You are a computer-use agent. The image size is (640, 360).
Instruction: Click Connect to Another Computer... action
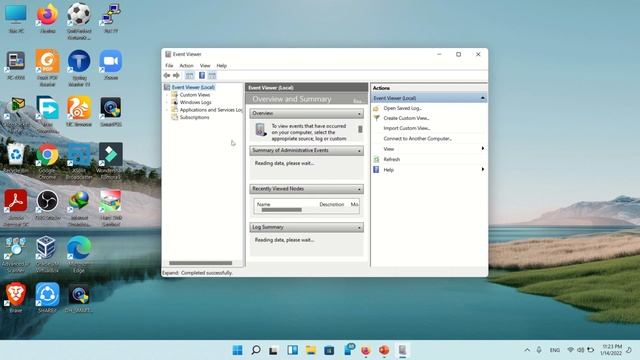pos(418,139)
